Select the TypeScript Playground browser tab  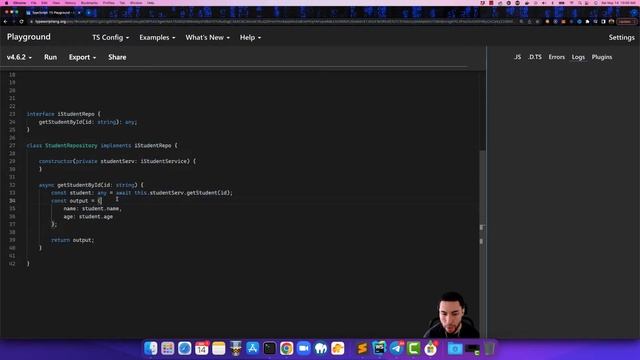pyautogui.click(x=52, y=13)
